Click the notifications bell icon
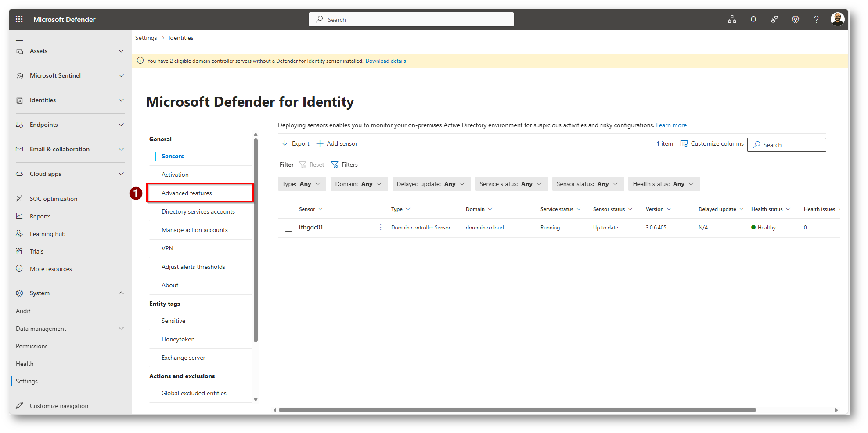 pyautogui.click(x=753, y=19)
